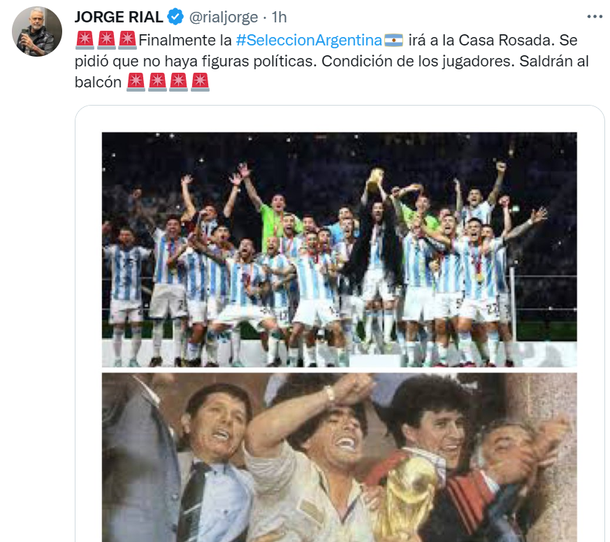Viewport: 610px width, 542px height.
Task: Click the blue verified badge
Action: (x=175, y=17)
